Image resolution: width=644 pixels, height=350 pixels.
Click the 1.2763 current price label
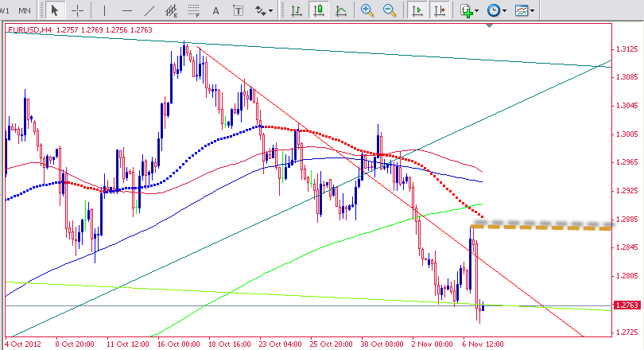pyautogui.click(x=627, y=305)
